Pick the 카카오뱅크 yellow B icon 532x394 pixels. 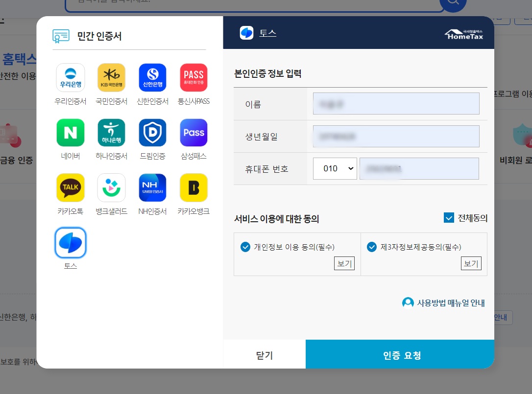point(193,187)
